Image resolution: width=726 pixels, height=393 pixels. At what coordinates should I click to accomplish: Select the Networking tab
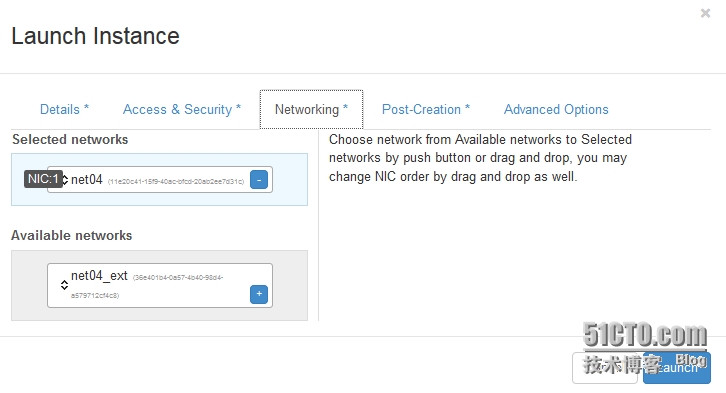[311, 110]
